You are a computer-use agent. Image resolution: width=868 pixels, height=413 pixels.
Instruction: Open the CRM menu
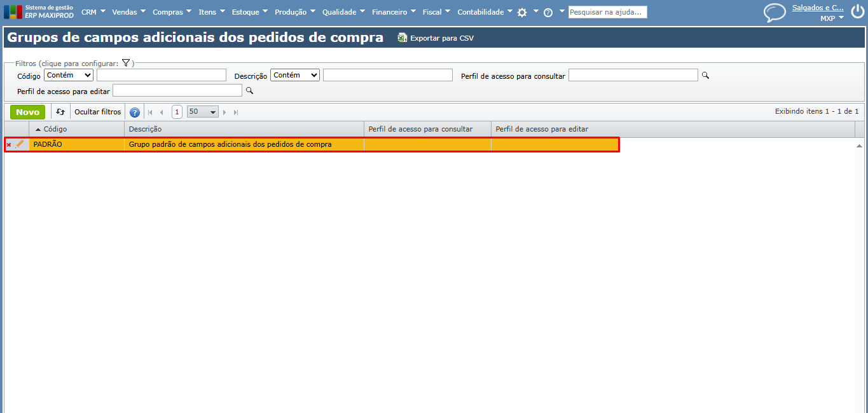[x=93, y=12]
